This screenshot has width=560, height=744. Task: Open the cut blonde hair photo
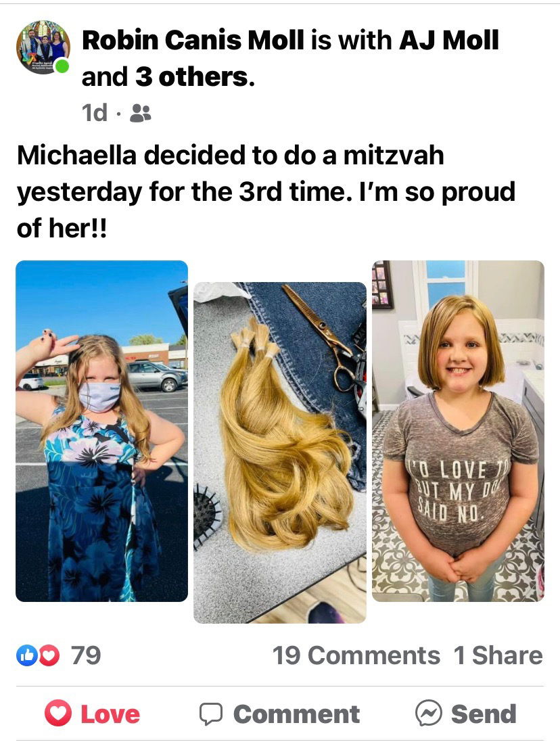coord(280,452)
